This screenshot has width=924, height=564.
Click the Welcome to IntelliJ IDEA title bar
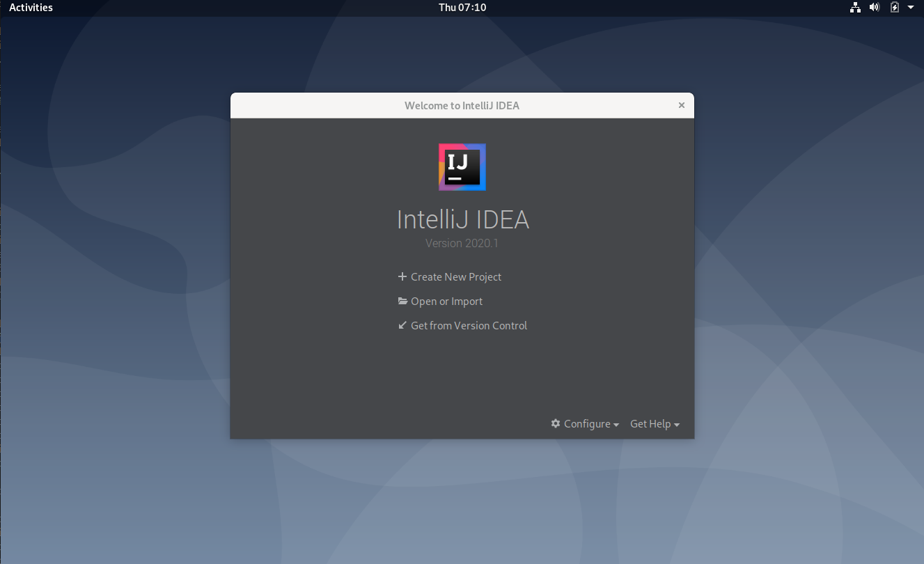(462, 105)
